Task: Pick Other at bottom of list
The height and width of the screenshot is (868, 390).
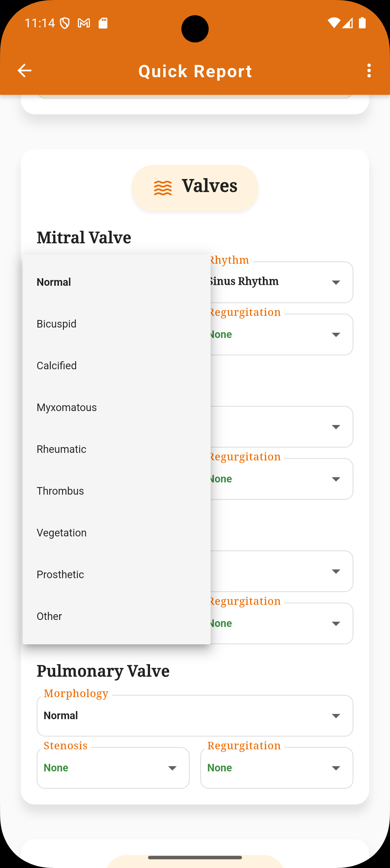Action: point(117,616)
